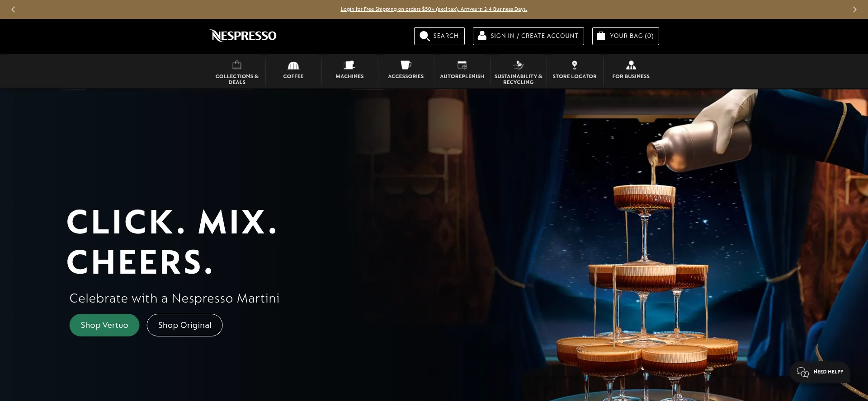Click the Login for Free Shipping link

[x=434, y=9]
